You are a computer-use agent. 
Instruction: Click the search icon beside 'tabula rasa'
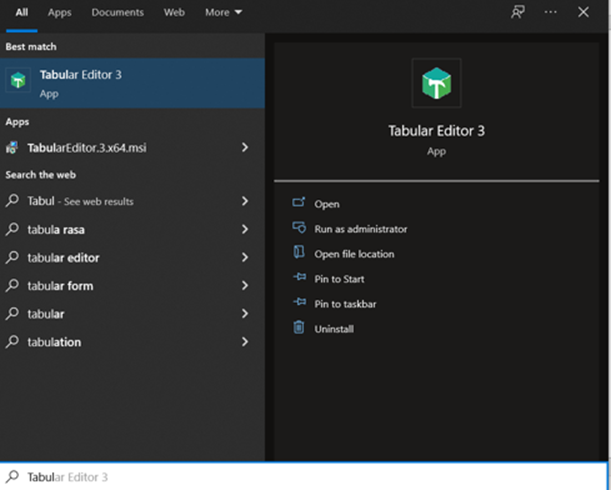pyautogui.click(x=12, y=229)
